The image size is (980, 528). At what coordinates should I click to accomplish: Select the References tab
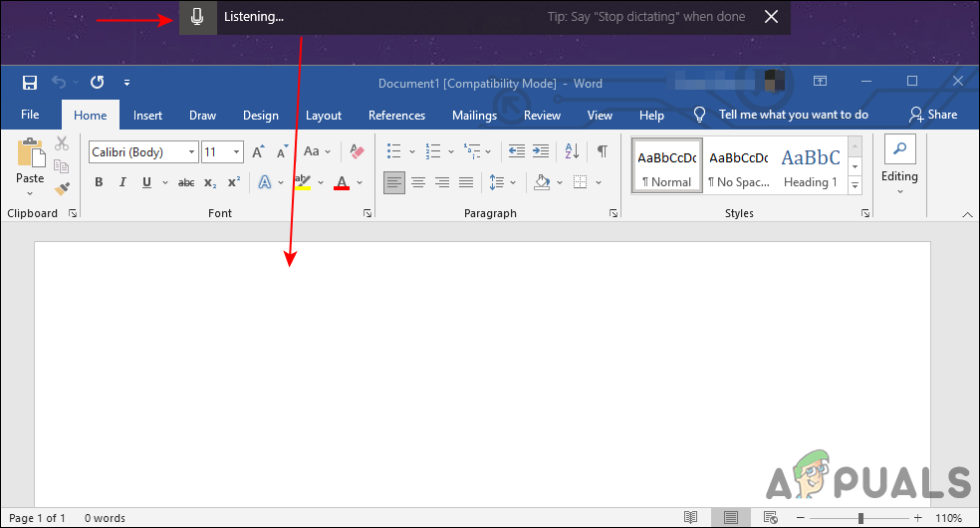[x=396, y=115]
